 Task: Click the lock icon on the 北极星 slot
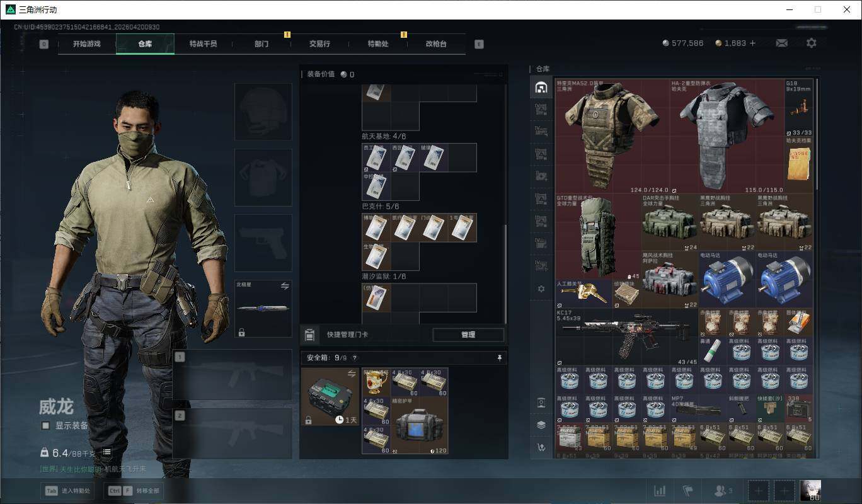241,332
